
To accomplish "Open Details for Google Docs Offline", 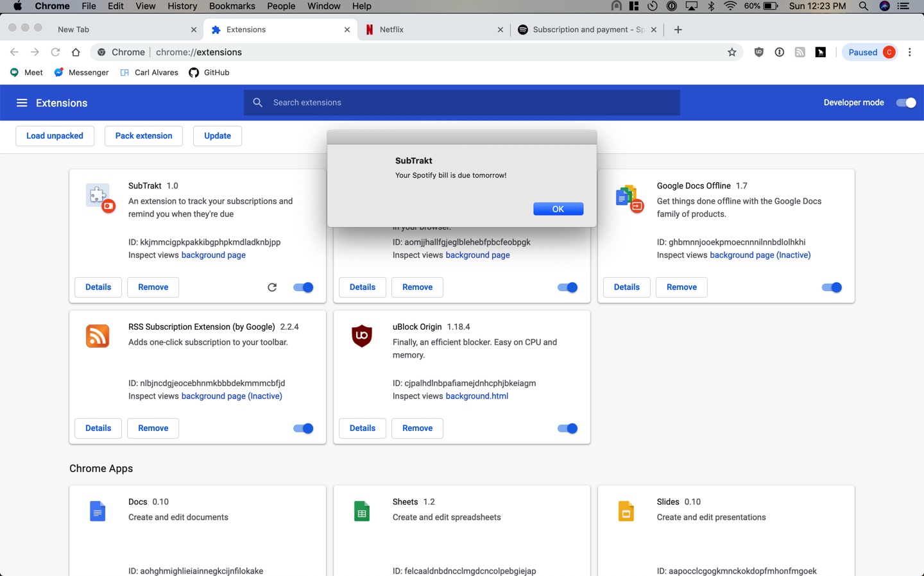I will click(627, 287).
